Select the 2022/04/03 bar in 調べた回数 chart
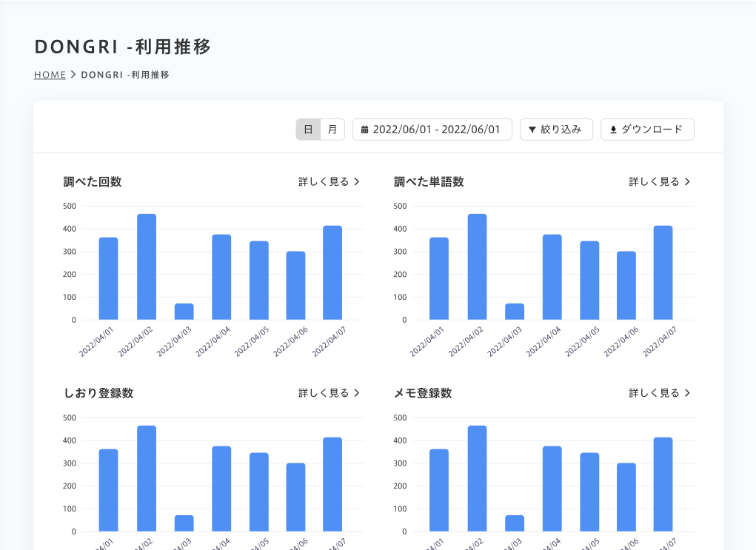Screen dimensions: 756x550 [184, 312]
